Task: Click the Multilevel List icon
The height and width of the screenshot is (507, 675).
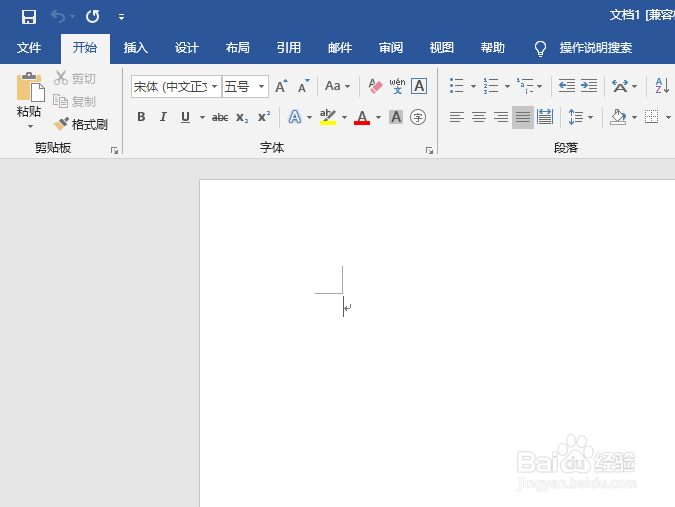Action: point(525,86)
